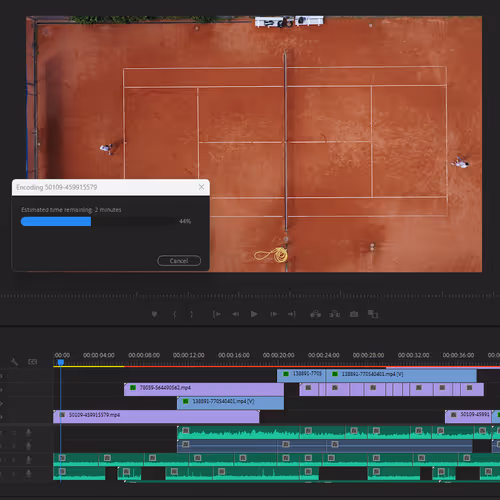The width and height of the screenshot is (500, 500).
Task: Click the Add Marker icon
Action: tap(154, 314)
